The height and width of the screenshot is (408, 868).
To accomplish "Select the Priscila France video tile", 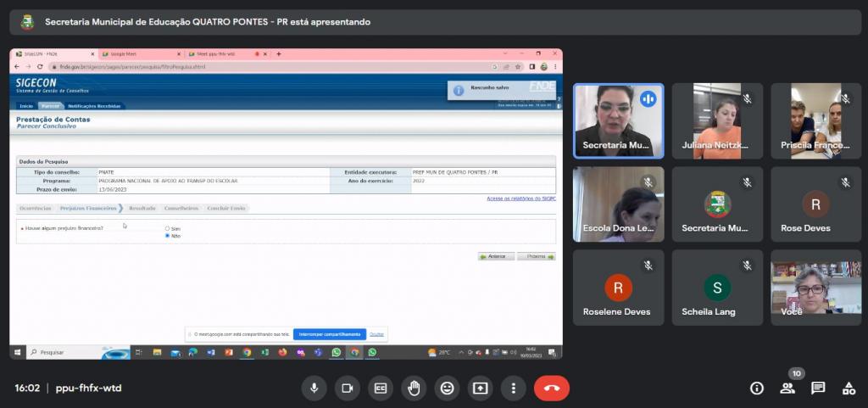I will [816, 121].
